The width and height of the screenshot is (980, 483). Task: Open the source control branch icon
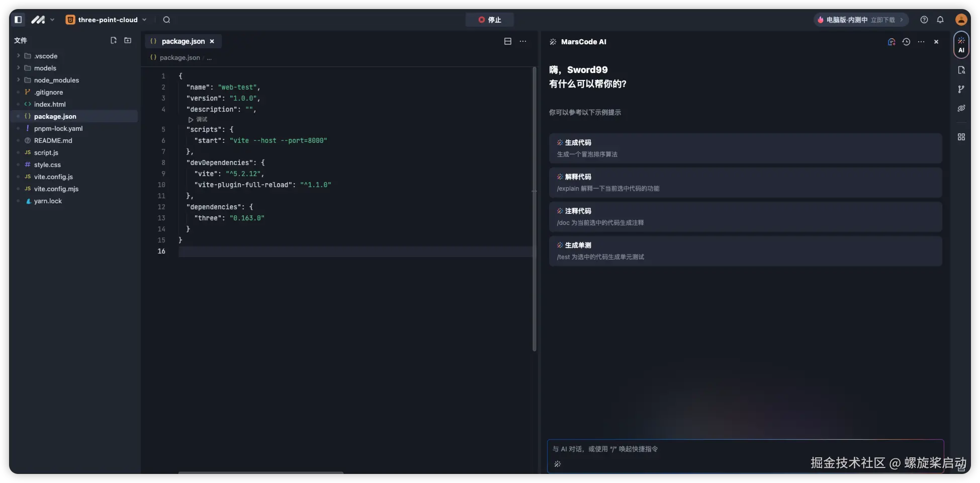click(961, 89)
